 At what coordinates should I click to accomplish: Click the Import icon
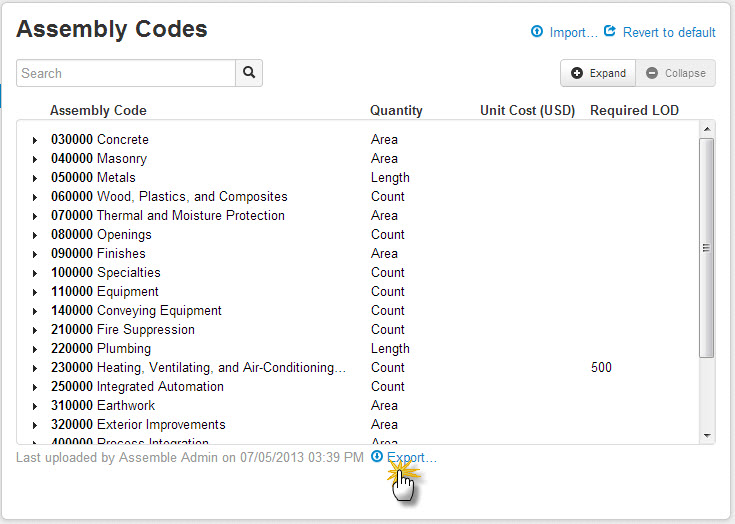(x=537, y=32)
